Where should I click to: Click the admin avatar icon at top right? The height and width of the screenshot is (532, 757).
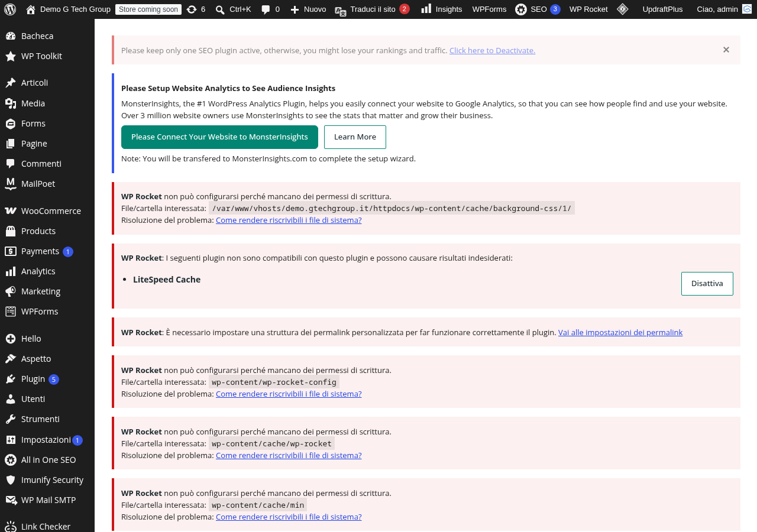(x=747, y=9)
